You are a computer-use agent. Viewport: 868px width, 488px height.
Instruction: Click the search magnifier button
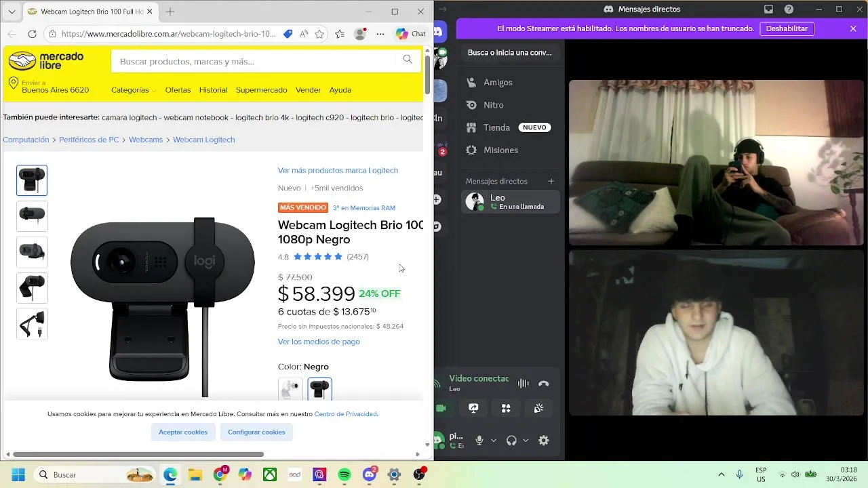408,60
